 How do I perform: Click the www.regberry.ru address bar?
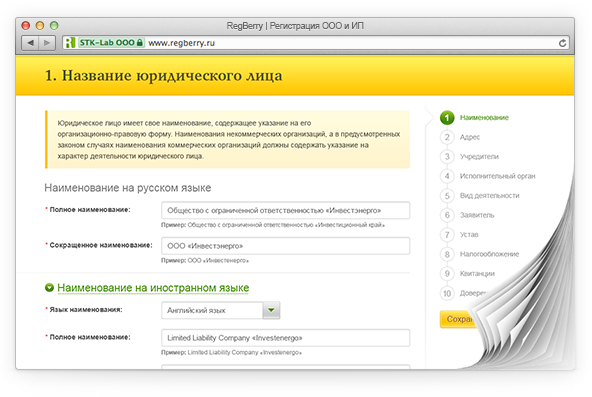click(351, 43)
